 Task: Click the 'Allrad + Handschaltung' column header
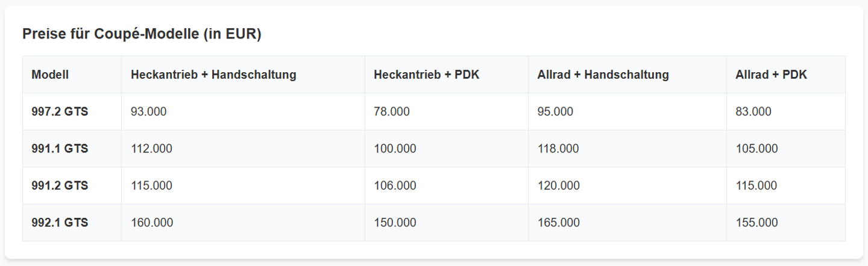[627, 75]
